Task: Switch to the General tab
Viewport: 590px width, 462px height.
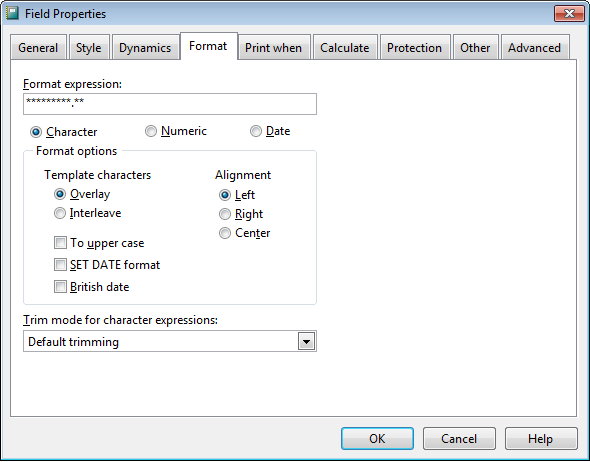Action: pyautogui.click(x=38, y=48)
